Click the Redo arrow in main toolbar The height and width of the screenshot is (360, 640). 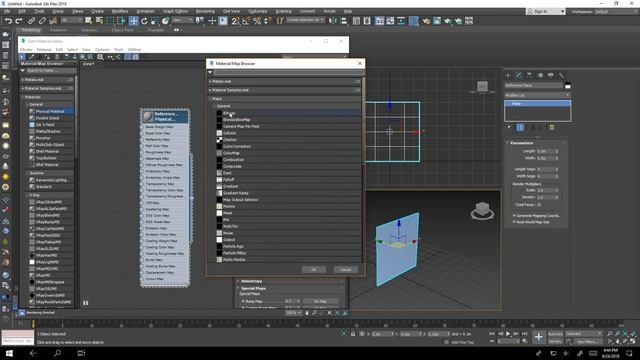coord(19,21)
